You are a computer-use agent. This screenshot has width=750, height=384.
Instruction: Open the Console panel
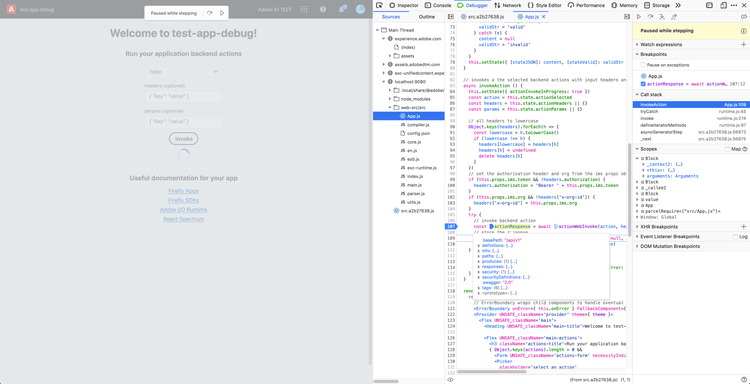[x=439, y=5]
